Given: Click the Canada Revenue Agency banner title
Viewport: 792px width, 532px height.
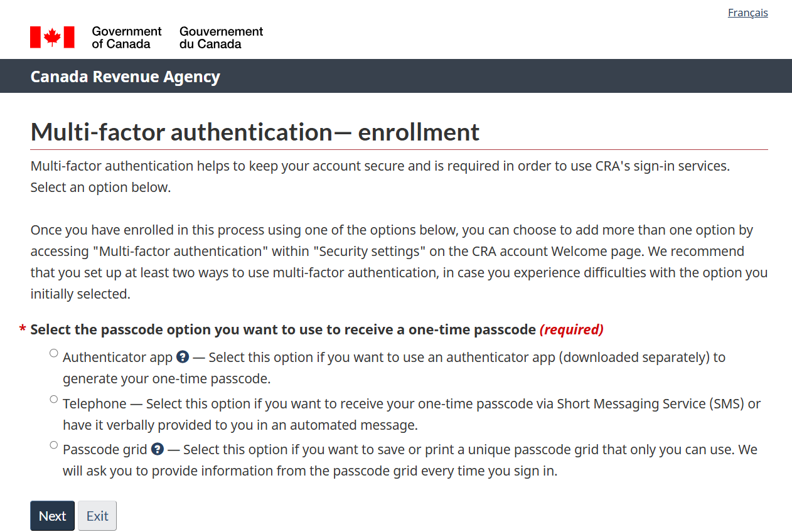Looking at the screenshot, I should pyautogui.click(x=125, y=77).
